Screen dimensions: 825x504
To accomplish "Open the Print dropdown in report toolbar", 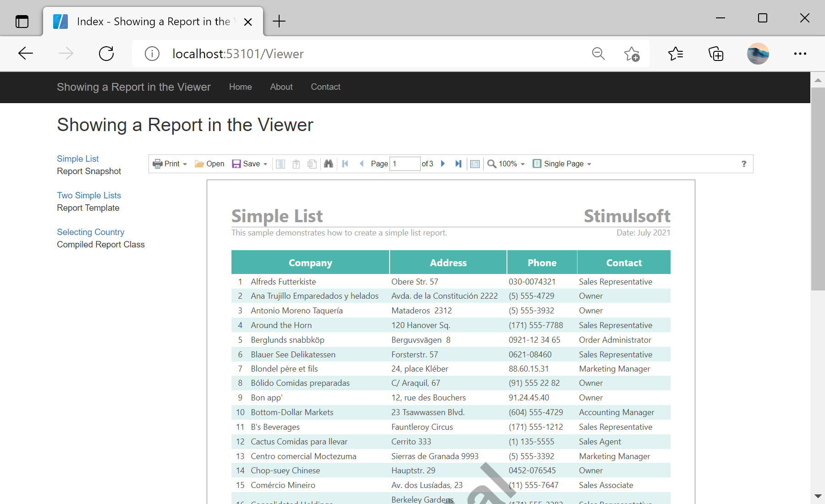I will click(170, 164).
